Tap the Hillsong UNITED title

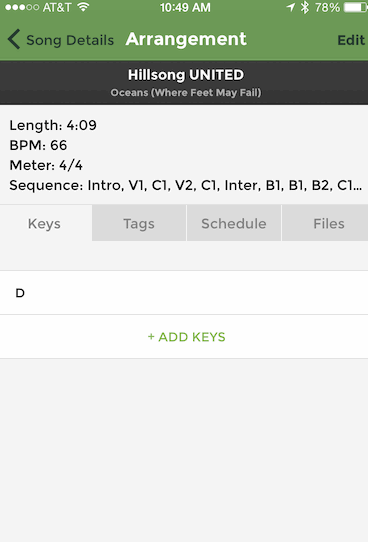pos(186,75)
